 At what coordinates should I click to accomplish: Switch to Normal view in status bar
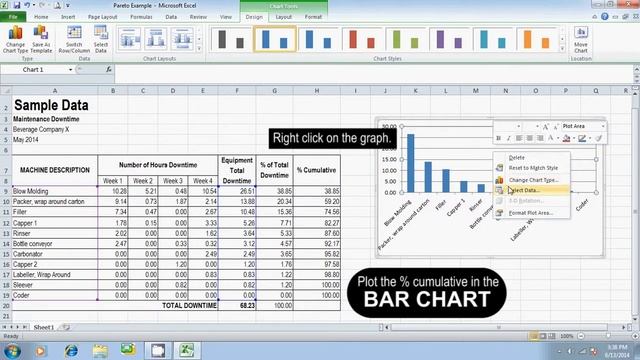pyautogui.click(x=533, y=336)
